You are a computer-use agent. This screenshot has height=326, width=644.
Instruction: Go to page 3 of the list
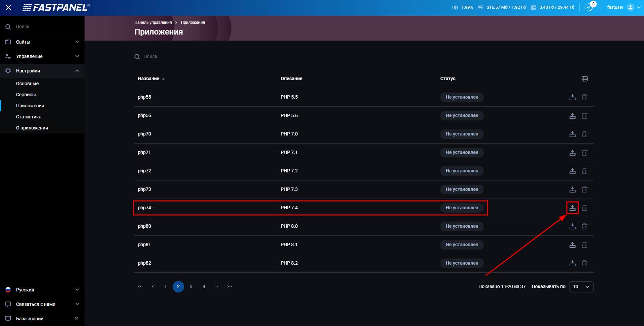coord(191,286)
